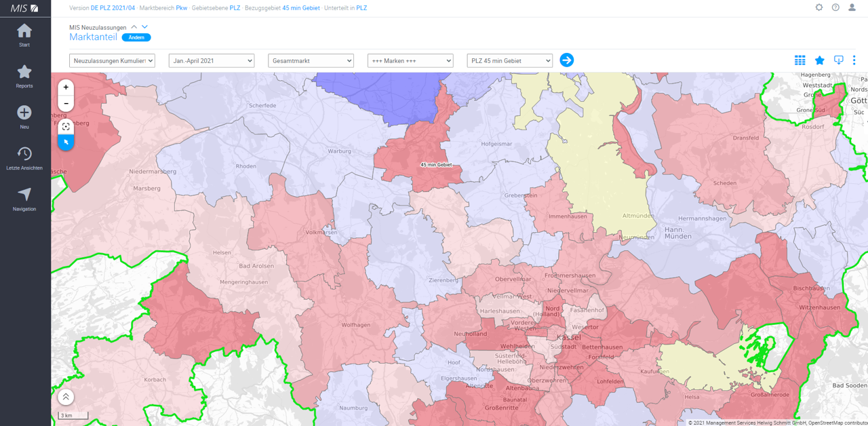Zoom in on the map
The width and height of the screenshot is (868, 426).
[66, 88]
